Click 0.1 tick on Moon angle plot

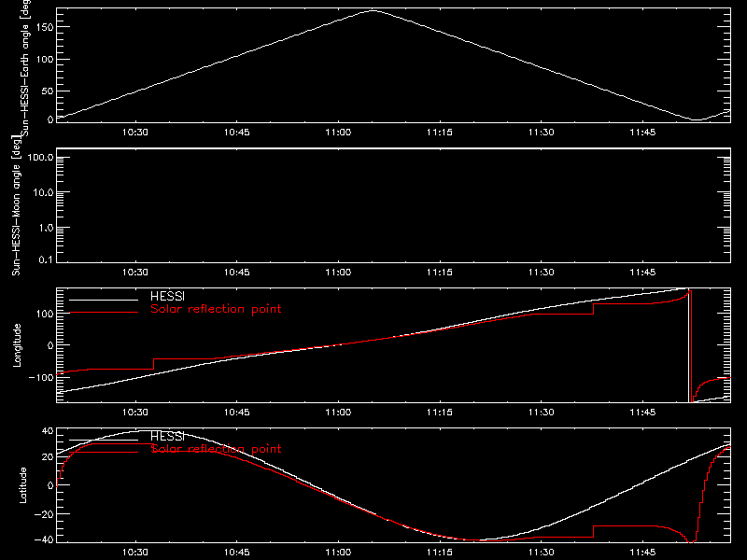coord(46,259)
